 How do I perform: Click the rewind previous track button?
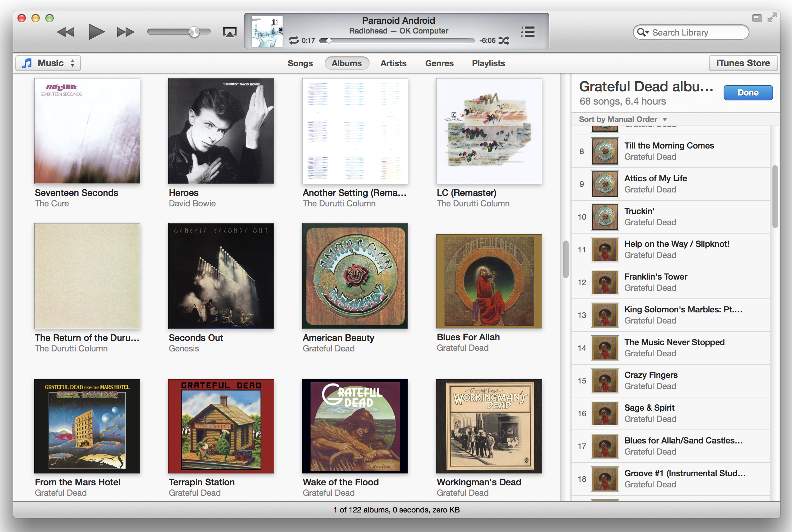click(x=66, y=32)
